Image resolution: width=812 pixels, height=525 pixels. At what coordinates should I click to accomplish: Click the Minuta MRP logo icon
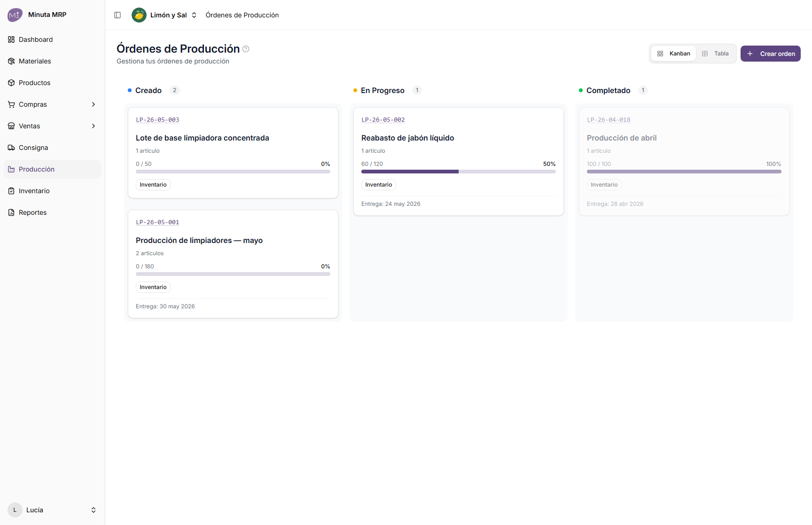15,15
